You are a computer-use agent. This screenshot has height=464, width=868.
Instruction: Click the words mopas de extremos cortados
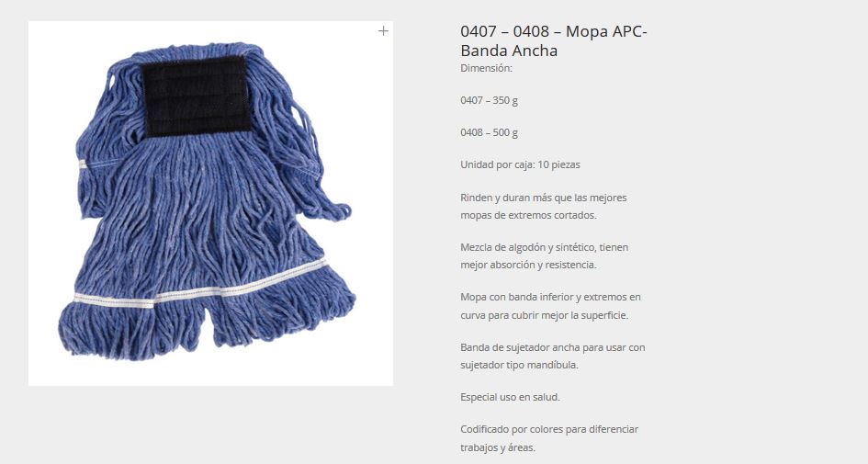coord(528,215)
